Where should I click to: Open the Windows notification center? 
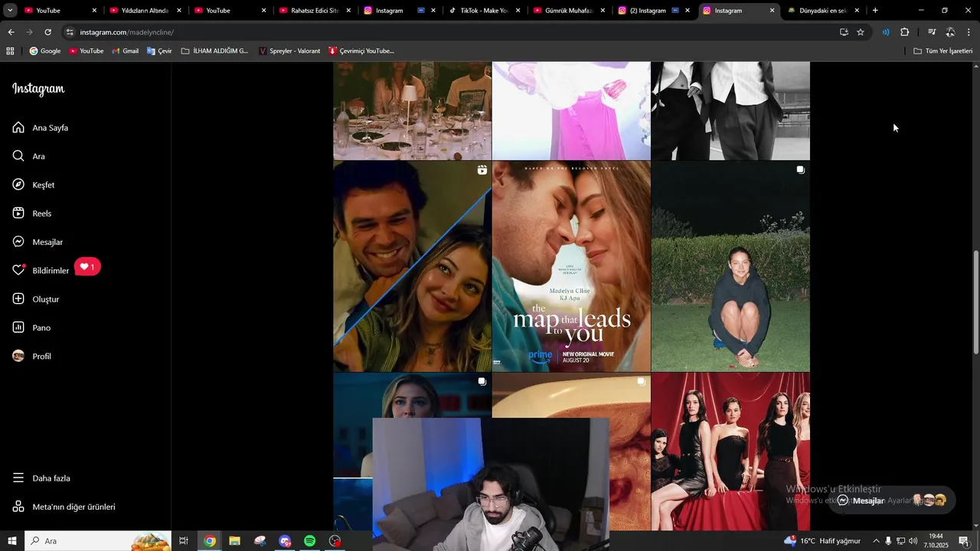963,541
